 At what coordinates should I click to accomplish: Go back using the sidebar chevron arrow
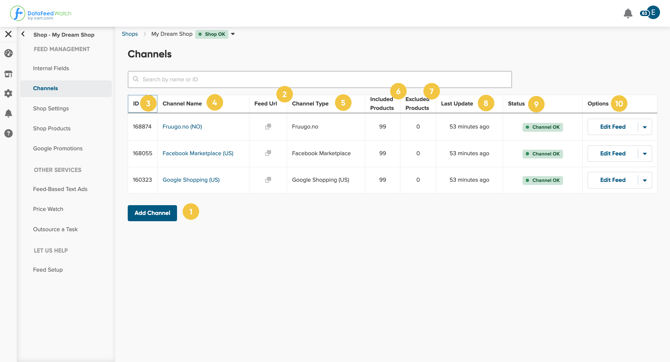(x=23, y=34)
